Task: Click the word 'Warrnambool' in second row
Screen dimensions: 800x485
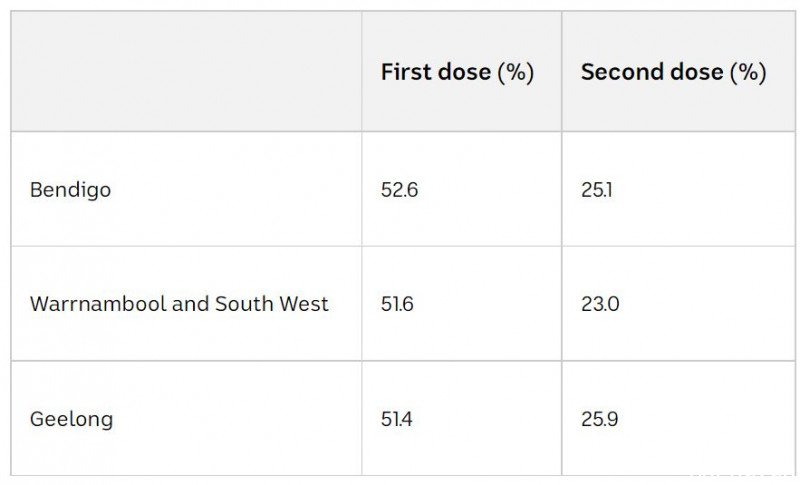Action: [98, 304]
